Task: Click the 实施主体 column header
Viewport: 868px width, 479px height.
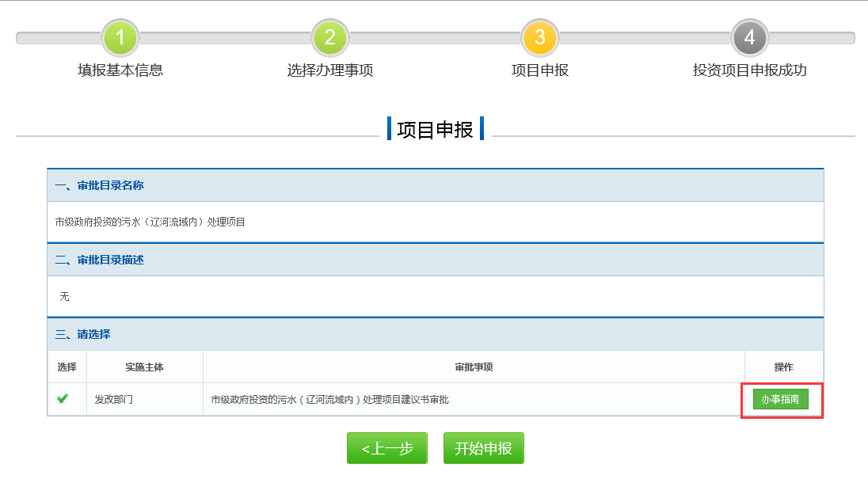Action: [144, 367]
